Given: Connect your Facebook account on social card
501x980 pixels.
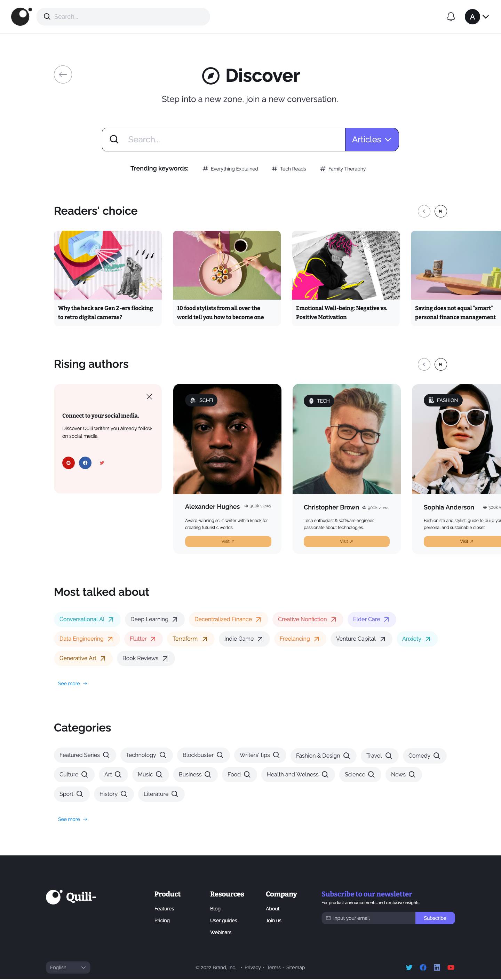Looking at the screenshot, I should [85, 463].
